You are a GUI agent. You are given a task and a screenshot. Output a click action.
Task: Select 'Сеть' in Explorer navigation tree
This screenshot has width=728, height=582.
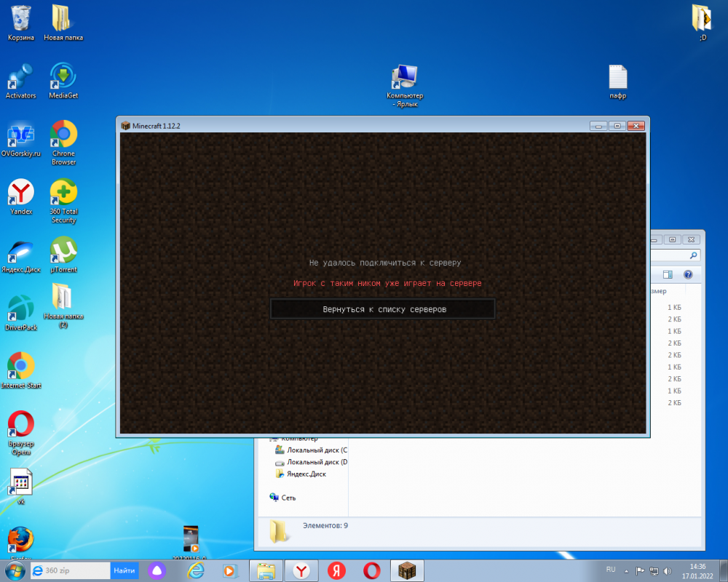(282, 498)
